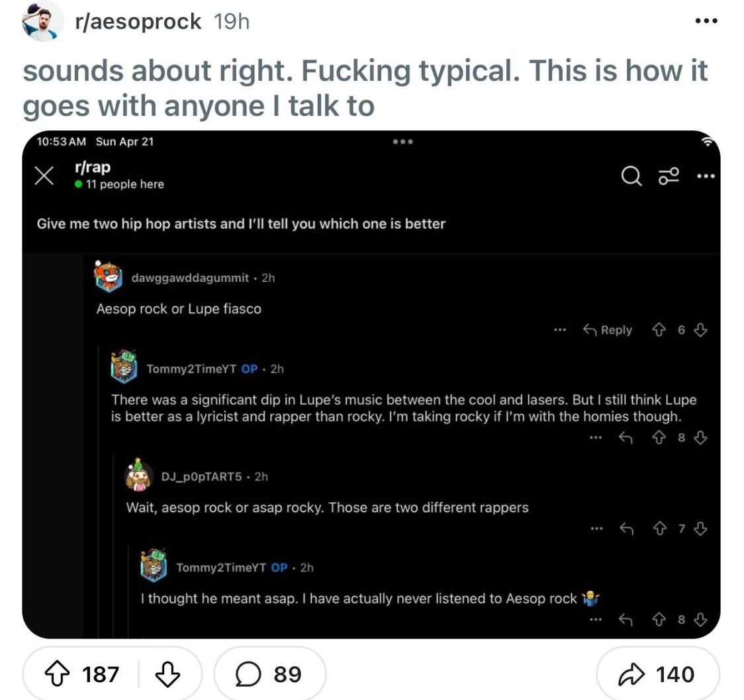Open the r/aesoprock community link
Screen dimensions: 744x700
pyautogui.click(x=139, y=21)
